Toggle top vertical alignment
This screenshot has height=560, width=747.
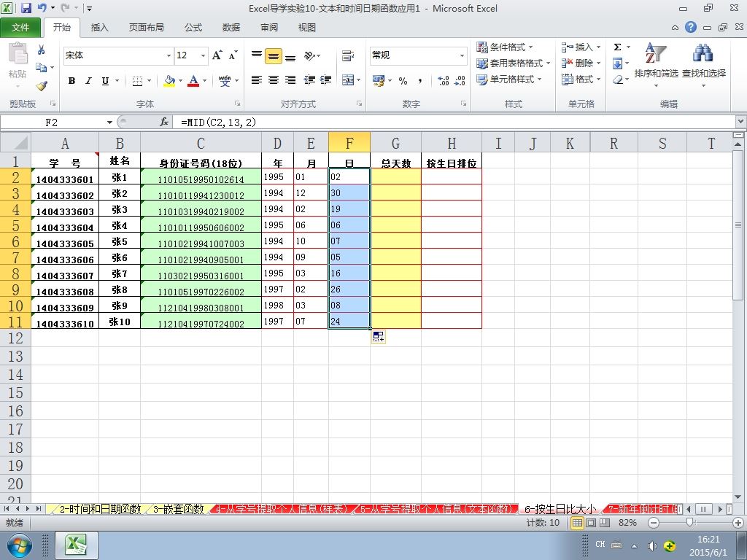pos(257,55)
